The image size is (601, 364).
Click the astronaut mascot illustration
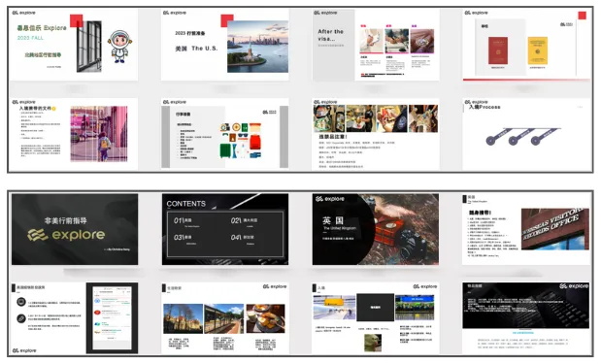[119, 46]
